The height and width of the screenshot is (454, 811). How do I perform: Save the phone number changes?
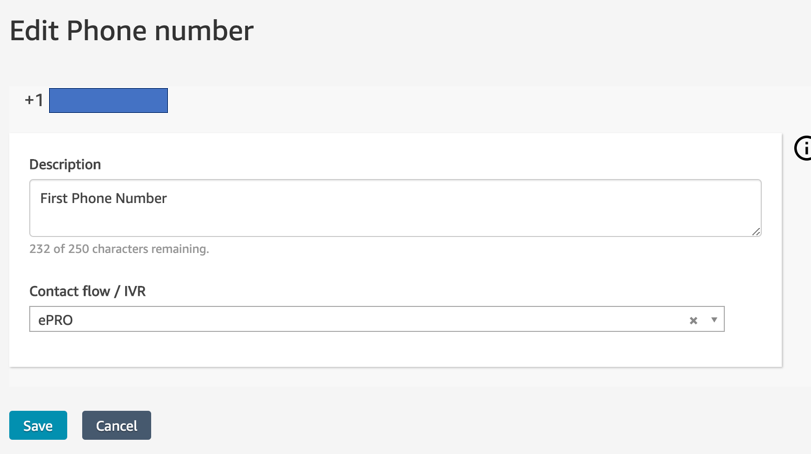point(38,425)
